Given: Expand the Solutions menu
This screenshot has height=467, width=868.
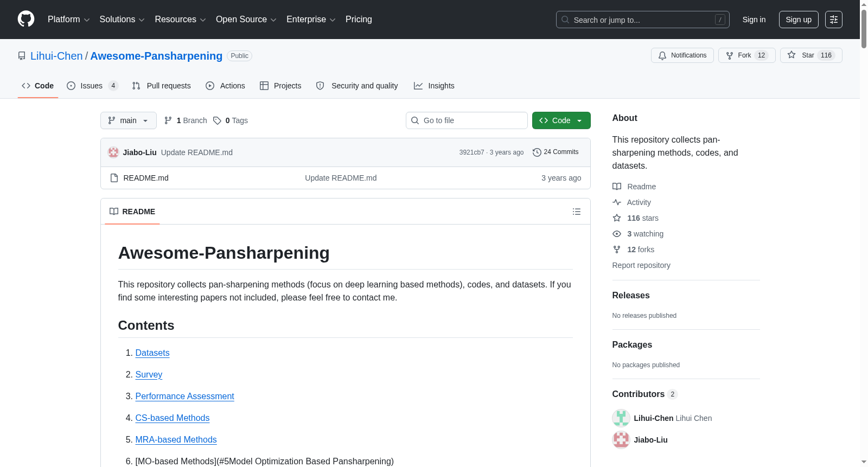Looking at the screenshot, I should (122, 20).
